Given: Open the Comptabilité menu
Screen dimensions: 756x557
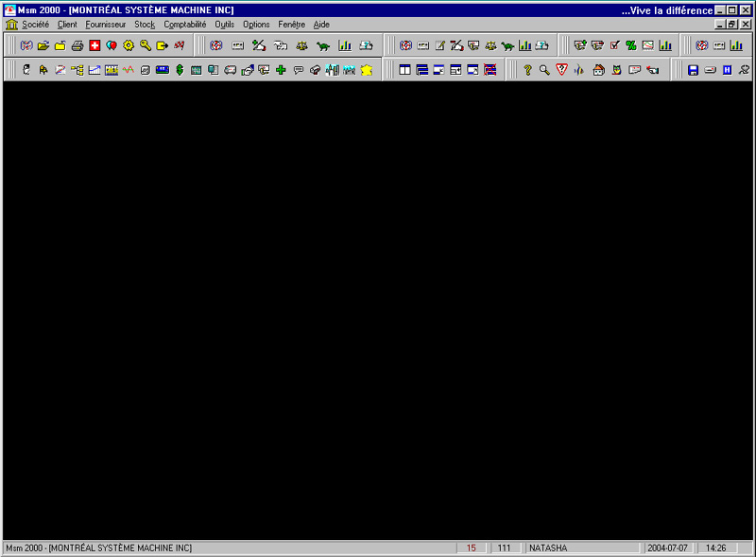Looking at the screenshot, I should point(184,25).
